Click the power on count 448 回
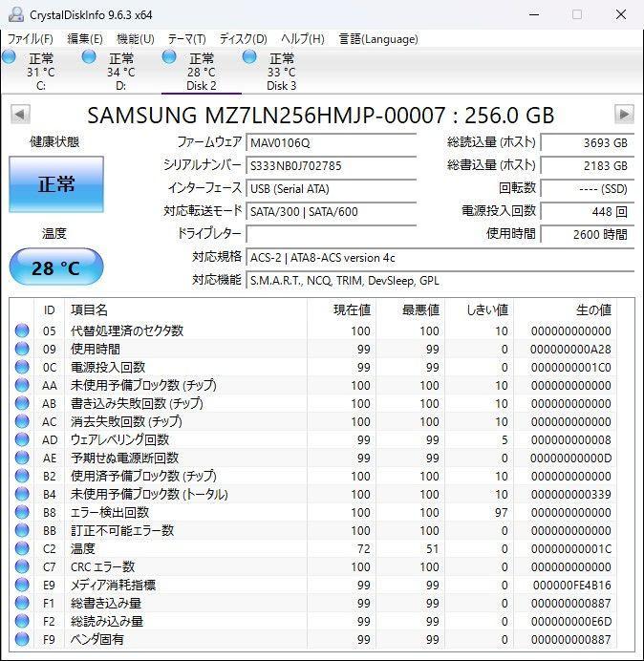Screen dimensions: 644x661 [588, 211]
